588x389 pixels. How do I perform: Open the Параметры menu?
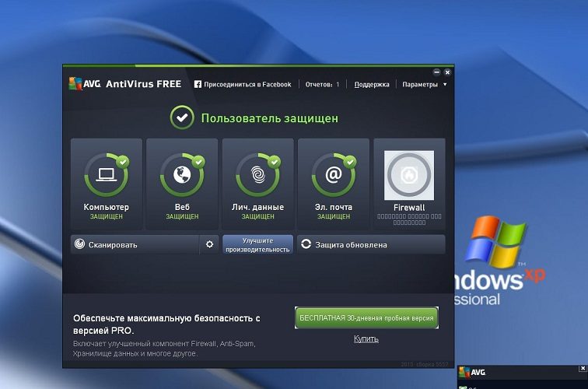(420, 84)
